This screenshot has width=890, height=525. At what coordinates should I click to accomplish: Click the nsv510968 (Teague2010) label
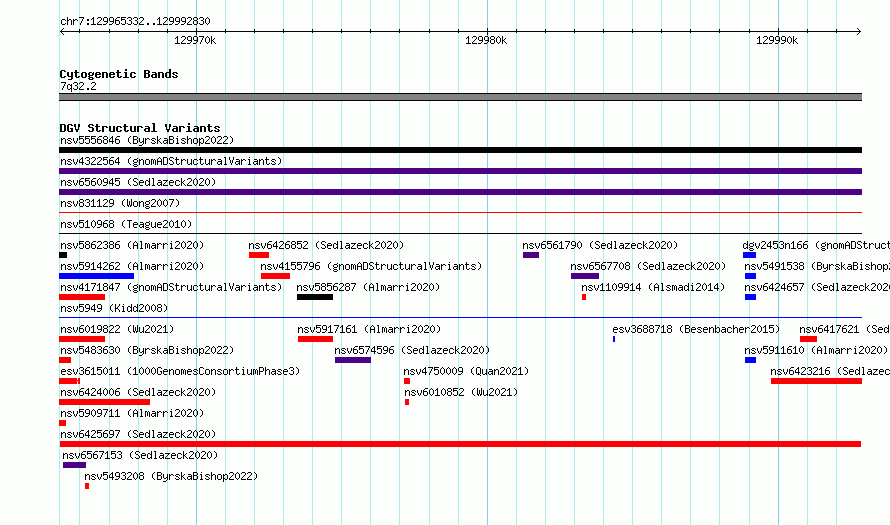[x=126, y=224]
